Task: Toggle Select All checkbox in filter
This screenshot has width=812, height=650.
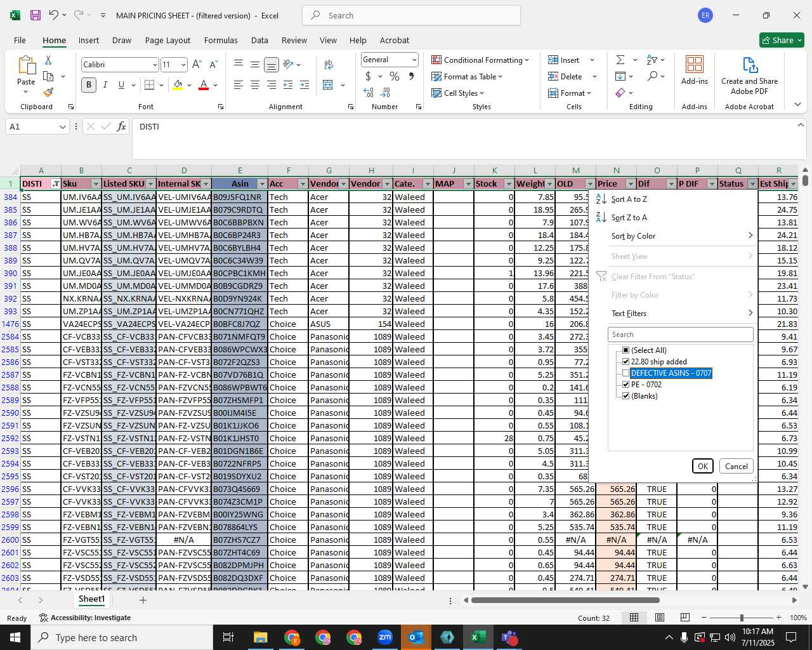Action: click(626, 350)
